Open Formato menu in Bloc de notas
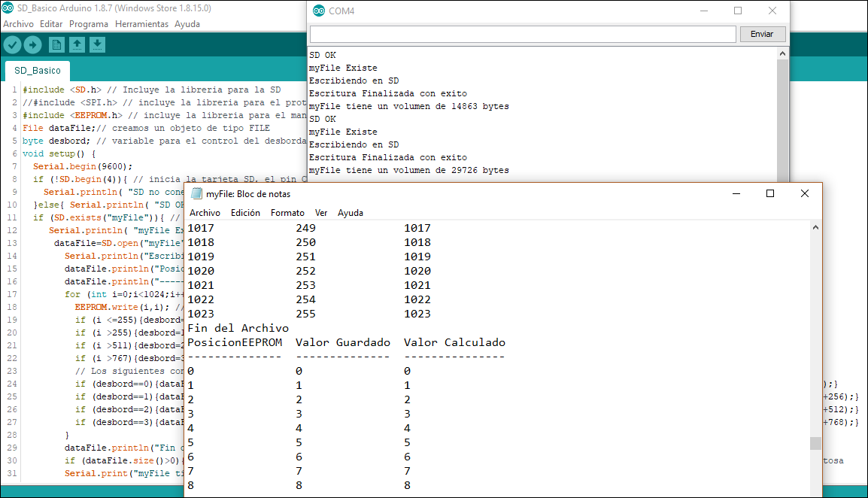Image resolution: width=868 pixels, height=498 pixels. (x=287, y=213)
